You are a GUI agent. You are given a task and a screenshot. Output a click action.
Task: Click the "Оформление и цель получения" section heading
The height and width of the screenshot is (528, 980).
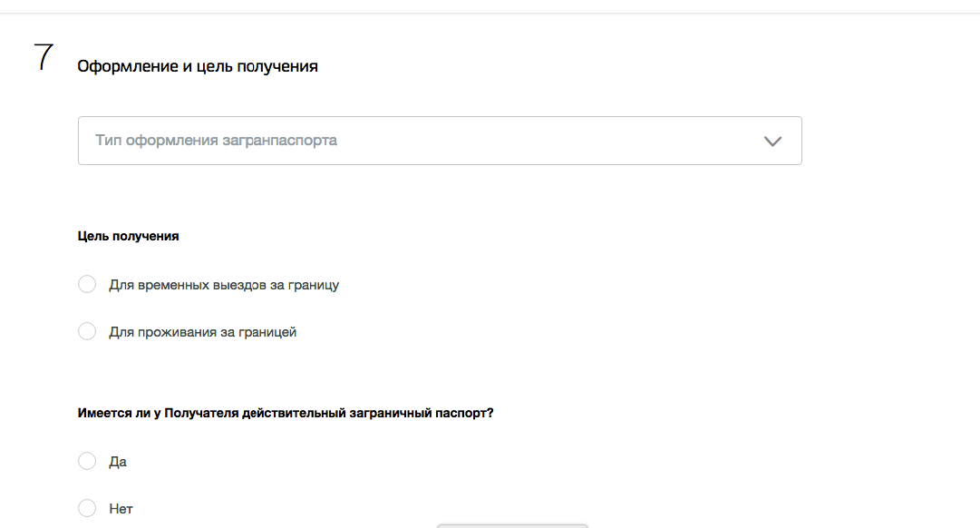[x=198, y=66]
